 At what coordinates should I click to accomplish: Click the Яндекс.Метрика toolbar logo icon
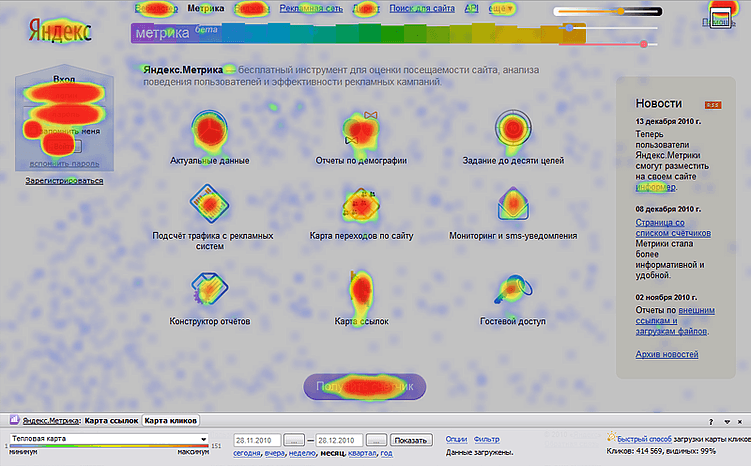pos(14,420)
